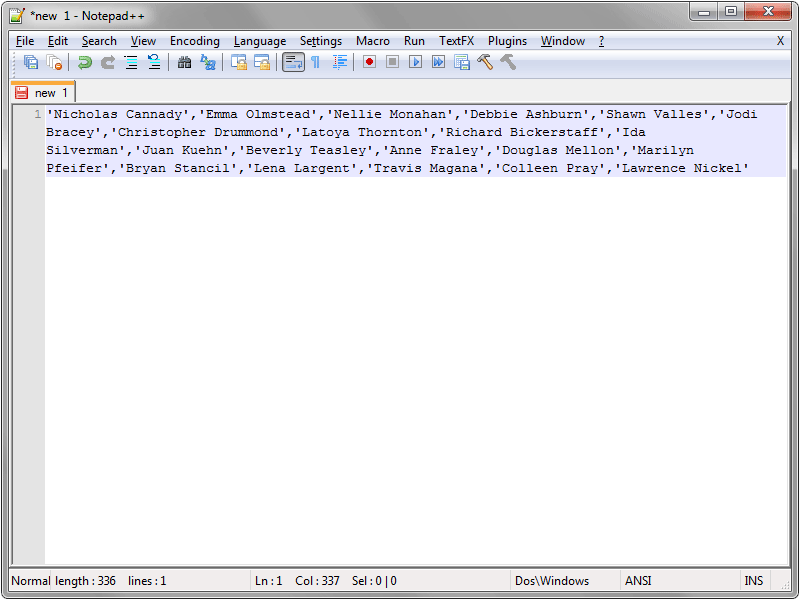This screenshot has height=600, width=800.
Task: Redo the last edit
Action: (107, 62)
